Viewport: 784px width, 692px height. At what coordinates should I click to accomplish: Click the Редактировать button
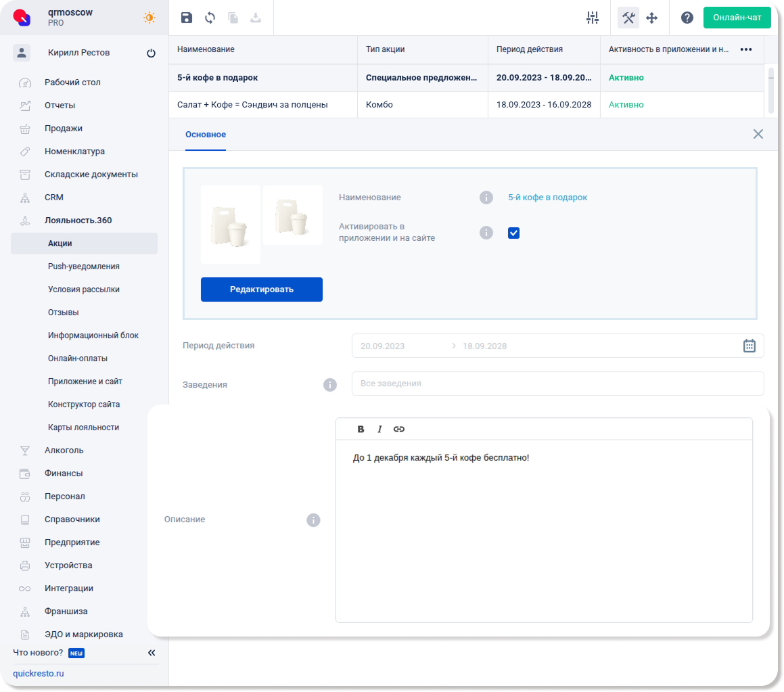click(261, 290)
